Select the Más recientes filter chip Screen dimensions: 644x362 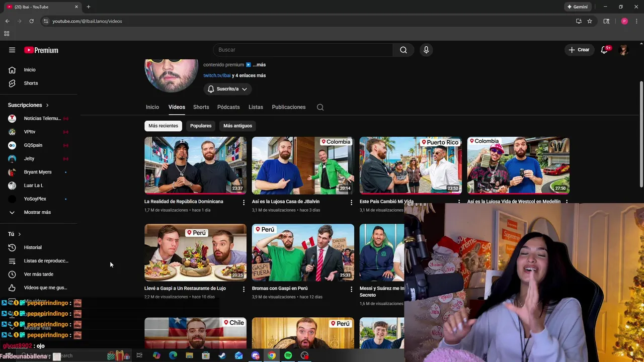(163, 126)
